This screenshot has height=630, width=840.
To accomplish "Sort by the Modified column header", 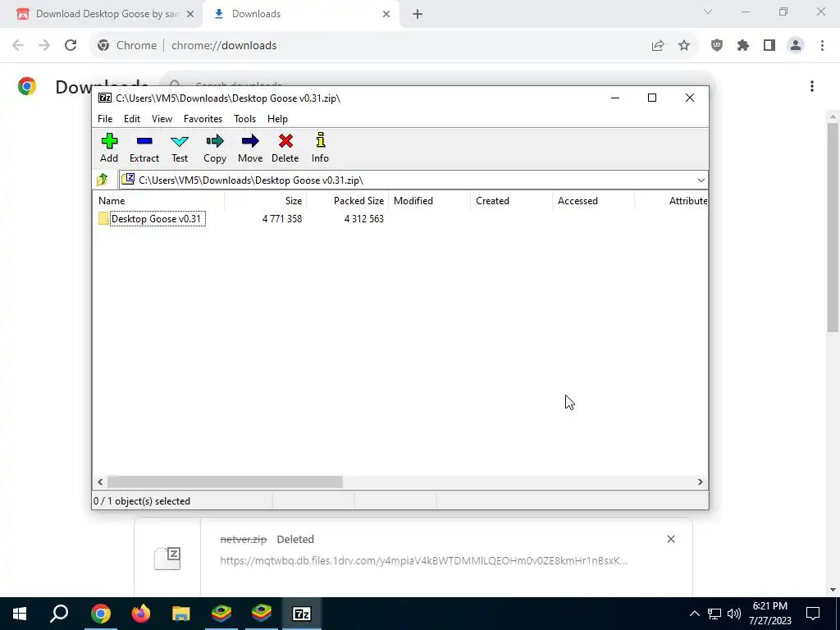I will click(429, 201).
